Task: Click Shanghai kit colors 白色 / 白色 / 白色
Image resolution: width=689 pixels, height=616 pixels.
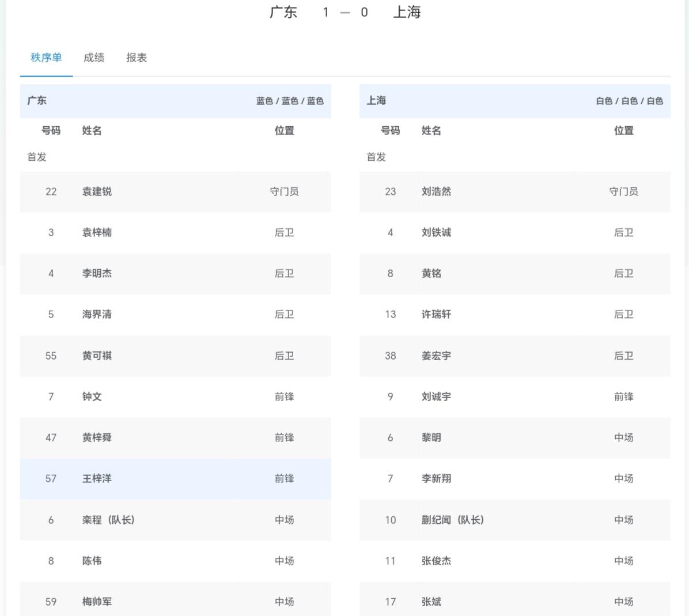Action: 629,101
